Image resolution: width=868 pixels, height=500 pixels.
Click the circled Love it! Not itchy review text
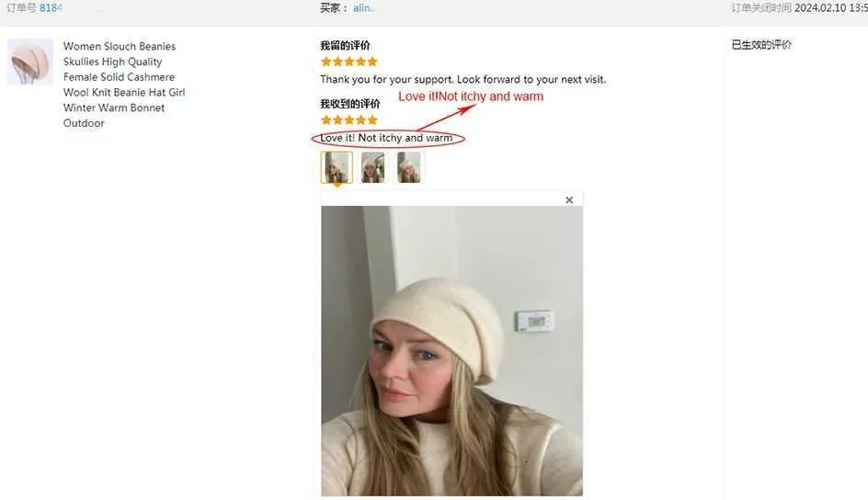pos(386,138)
